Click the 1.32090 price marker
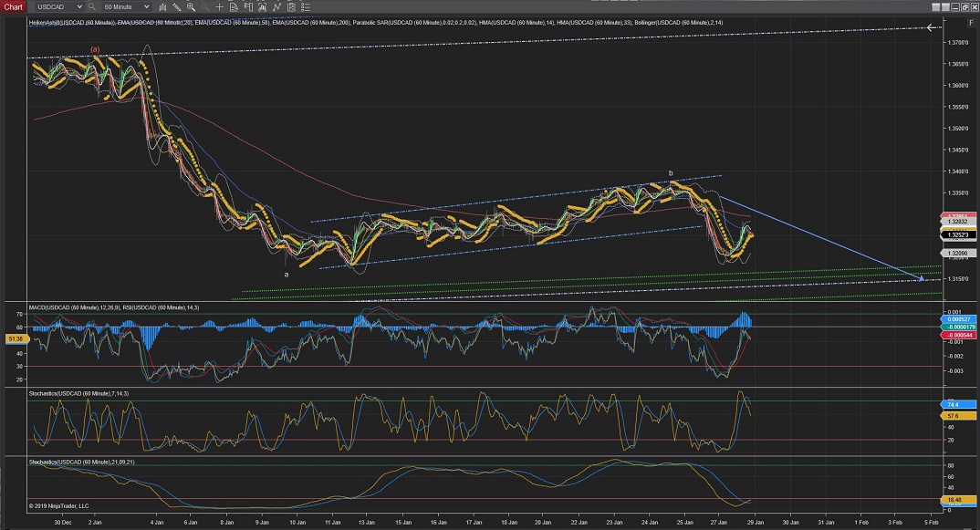The image size is (980, 530). pyautogui.click(x=957, y=254)
